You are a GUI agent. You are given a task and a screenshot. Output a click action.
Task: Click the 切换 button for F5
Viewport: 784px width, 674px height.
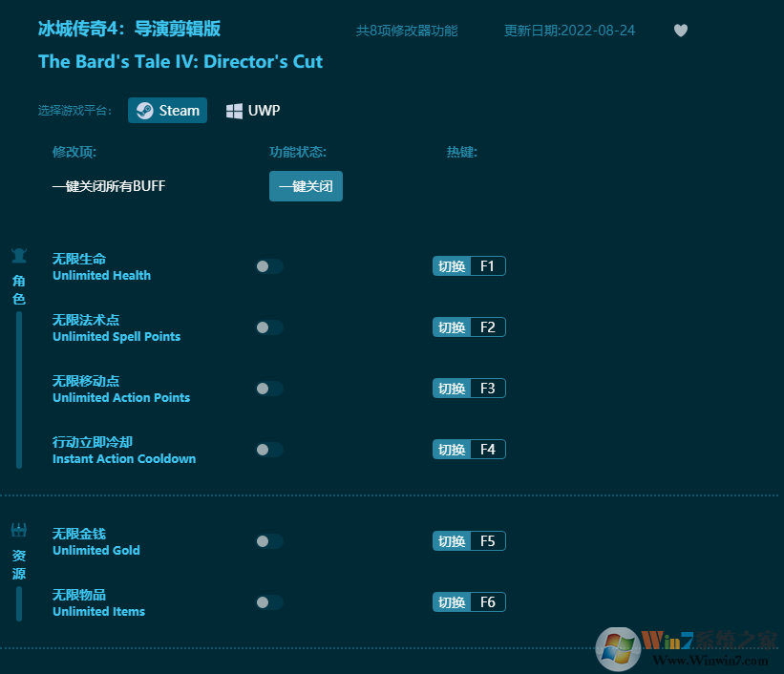pyautogui.click(x=452, y=540)
